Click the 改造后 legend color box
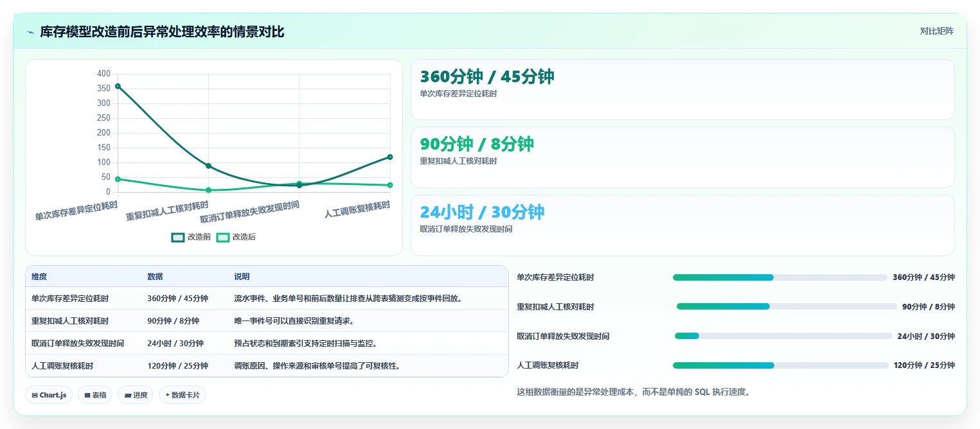 point(223,237)
